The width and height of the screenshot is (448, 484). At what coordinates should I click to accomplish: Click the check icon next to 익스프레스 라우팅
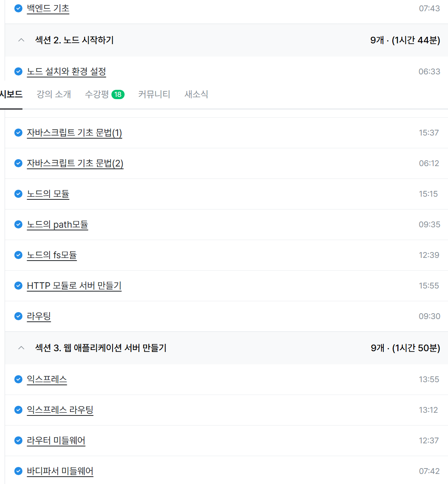[18, 410]
